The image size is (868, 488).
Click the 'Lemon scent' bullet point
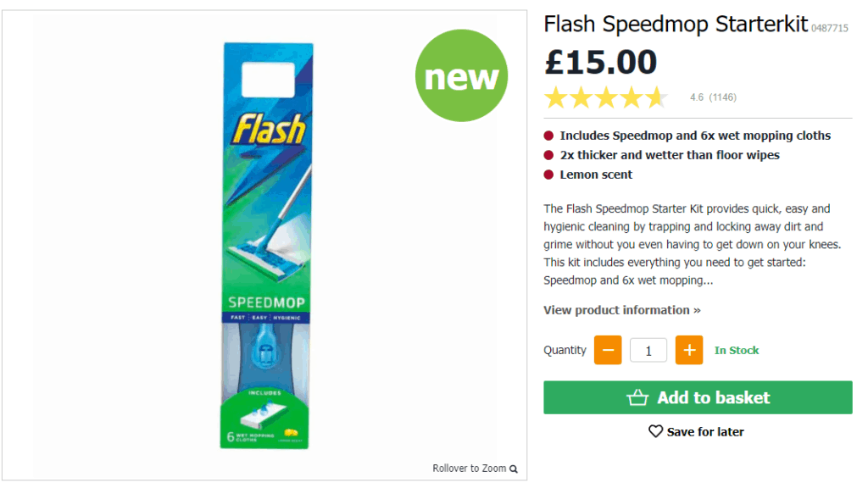[x=594, y=175]
